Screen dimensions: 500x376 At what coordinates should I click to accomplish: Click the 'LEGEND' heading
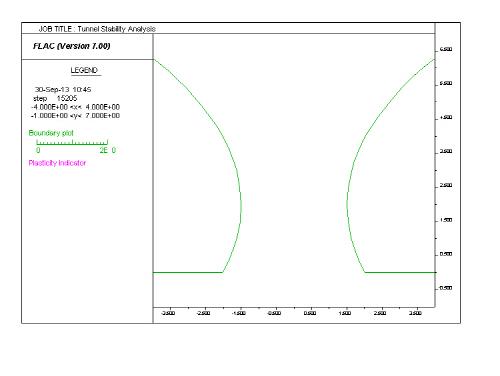click(x=84, y=70)
